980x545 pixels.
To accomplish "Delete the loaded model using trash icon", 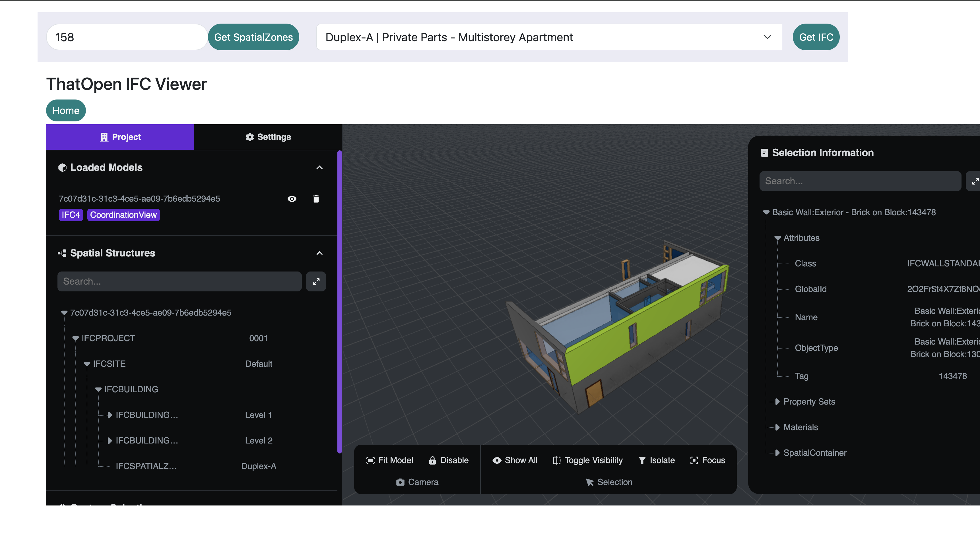I will [x=316, y=199].
